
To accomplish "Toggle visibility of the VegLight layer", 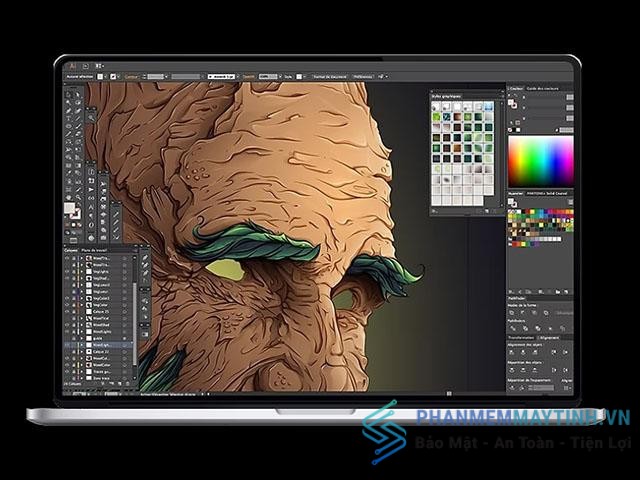I will tap(67, 271).
